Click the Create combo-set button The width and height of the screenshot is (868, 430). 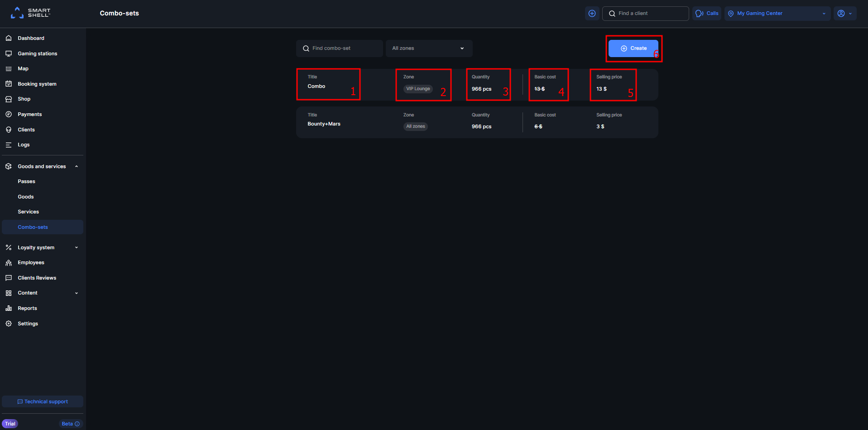pos(633,48)
